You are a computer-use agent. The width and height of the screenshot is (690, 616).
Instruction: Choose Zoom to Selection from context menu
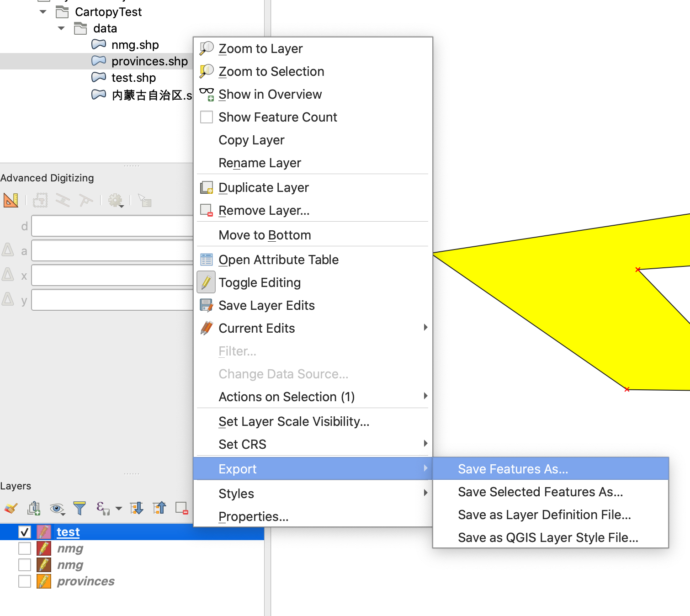(x=313, y=71)
